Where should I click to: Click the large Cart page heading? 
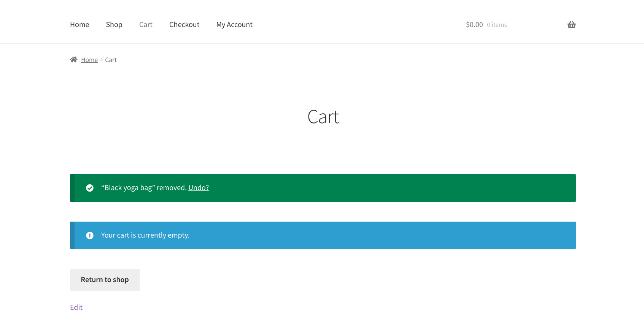[x=323, y=117]
